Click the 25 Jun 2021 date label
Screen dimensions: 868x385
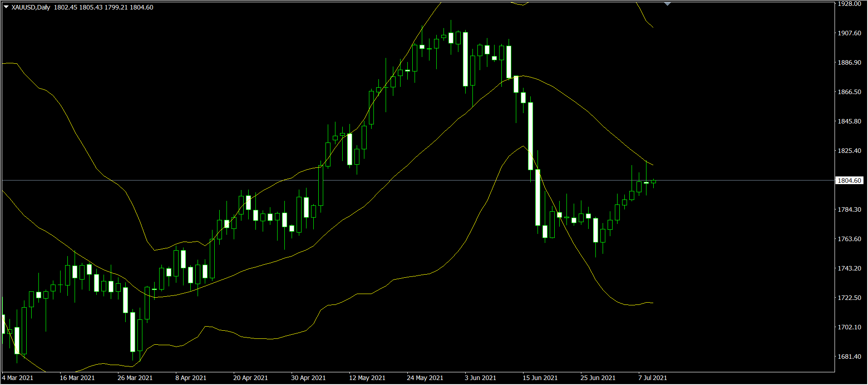(598, 378)
